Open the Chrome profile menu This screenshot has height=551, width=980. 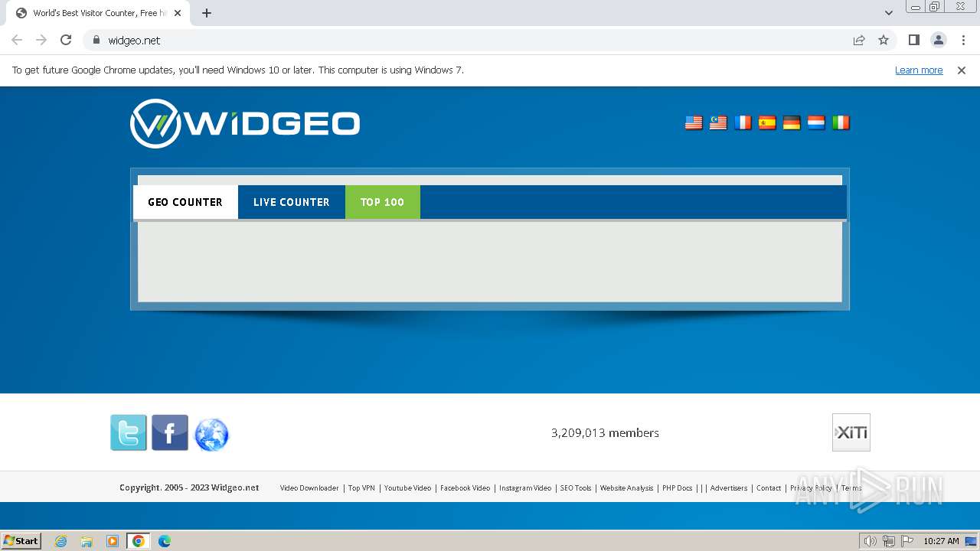point(938,40)
